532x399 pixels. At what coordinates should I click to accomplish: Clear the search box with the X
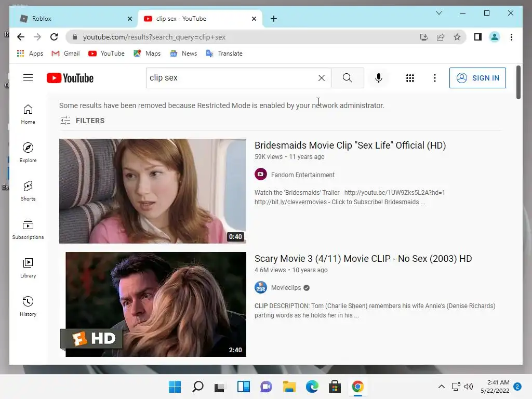point(321,78)
